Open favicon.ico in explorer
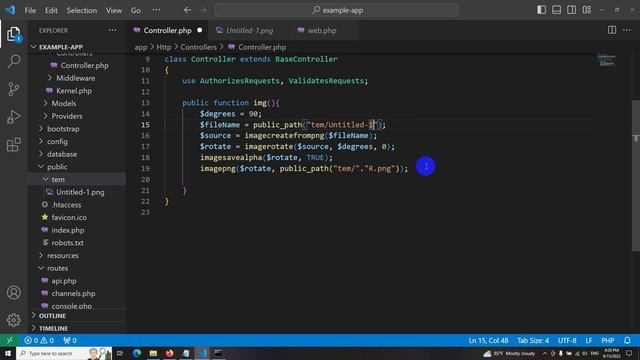Image resolution: width=640 pixels, height=360 pixels. pyautogui.click(x=69, y=217)
